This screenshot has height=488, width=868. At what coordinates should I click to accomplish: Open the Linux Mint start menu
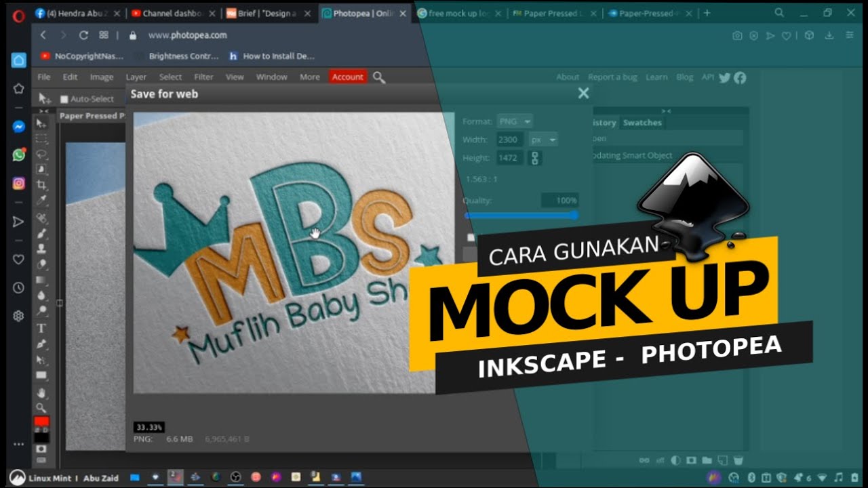18,477
